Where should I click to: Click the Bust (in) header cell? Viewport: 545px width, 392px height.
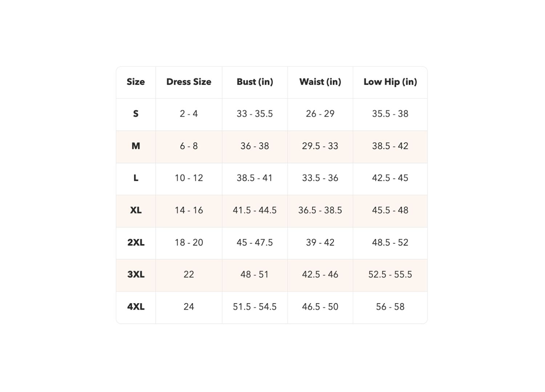(255, 82)
